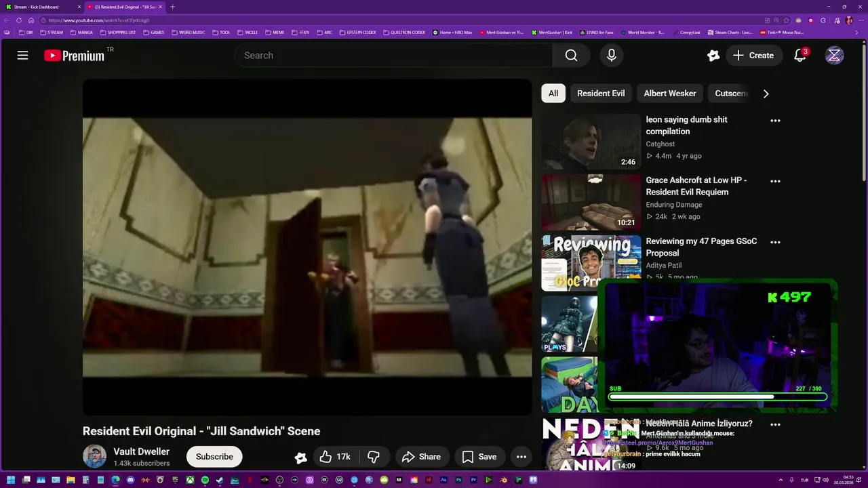
Task: Open Xbox app from the taskbar
Action: (190, 481)
